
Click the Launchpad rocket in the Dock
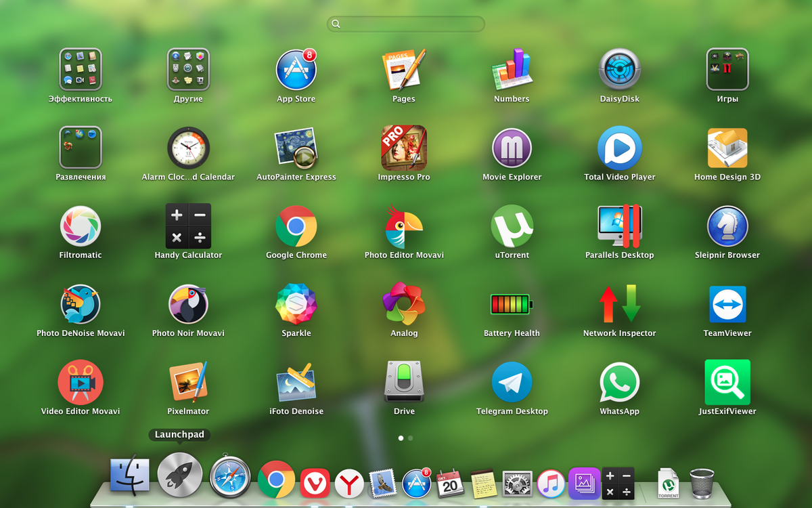pos(179,473)
